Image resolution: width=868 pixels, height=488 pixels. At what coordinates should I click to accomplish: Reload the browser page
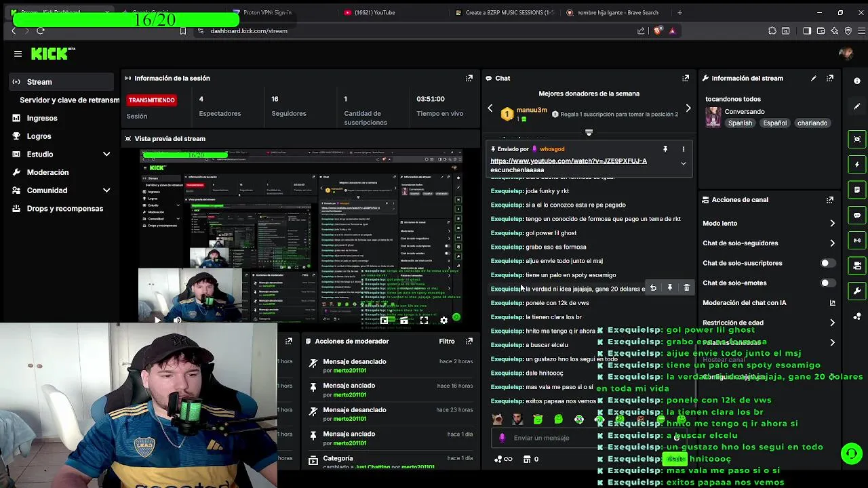pos(41,30)
